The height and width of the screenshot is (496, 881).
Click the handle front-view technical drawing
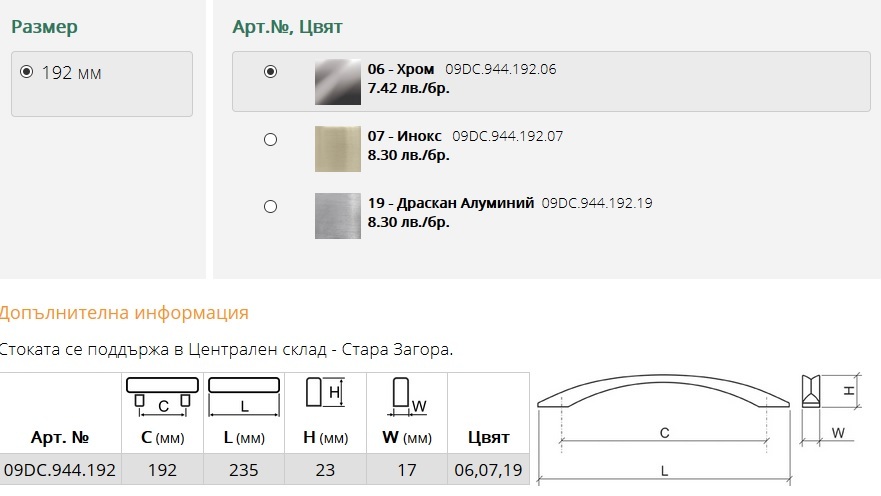664,428
